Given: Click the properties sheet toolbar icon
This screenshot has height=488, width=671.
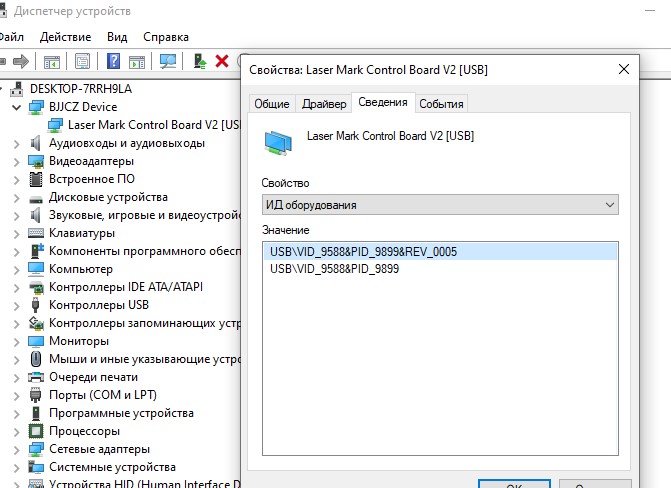Looking at the screenshot, I should pos(83,62).
